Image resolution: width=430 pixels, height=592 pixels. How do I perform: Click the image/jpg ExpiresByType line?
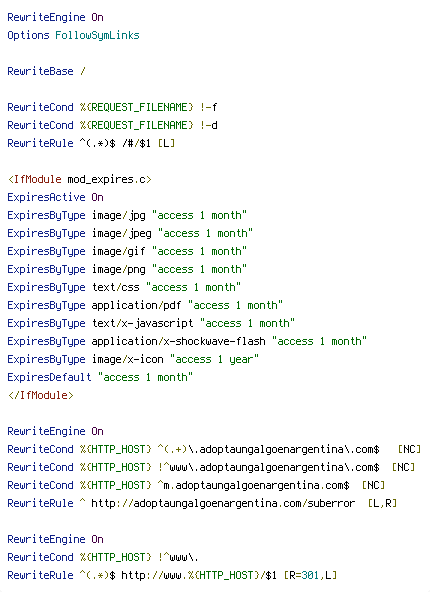tap(127, 216)
